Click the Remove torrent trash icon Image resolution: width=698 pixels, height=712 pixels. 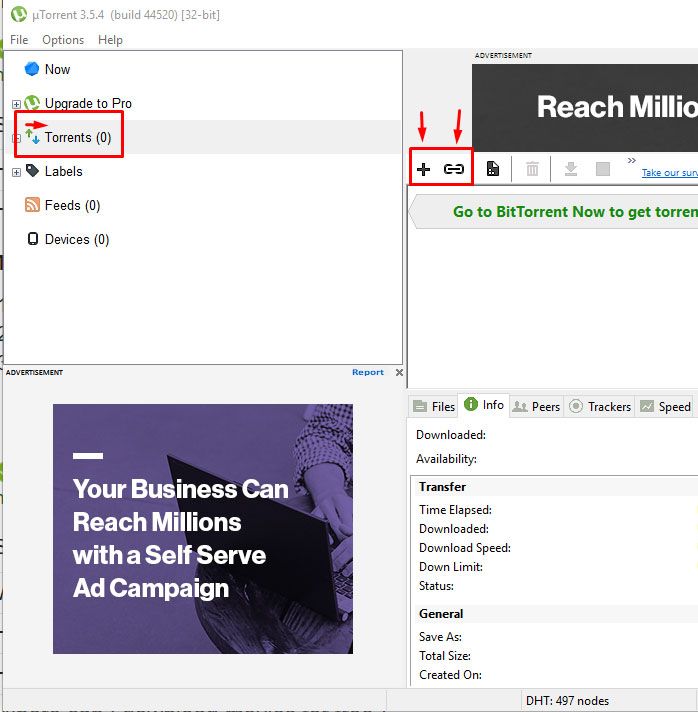tap(532, 169)
